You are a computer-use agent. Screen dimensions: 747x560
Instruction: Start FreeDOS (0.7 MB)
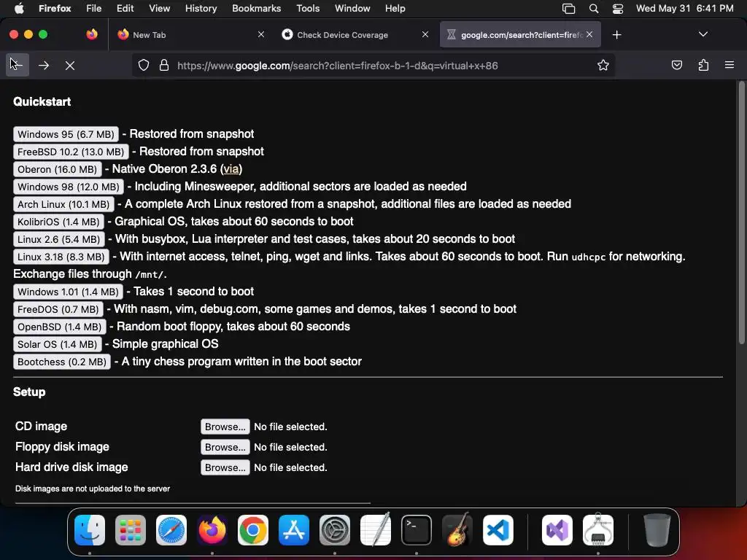coord(58,309)
